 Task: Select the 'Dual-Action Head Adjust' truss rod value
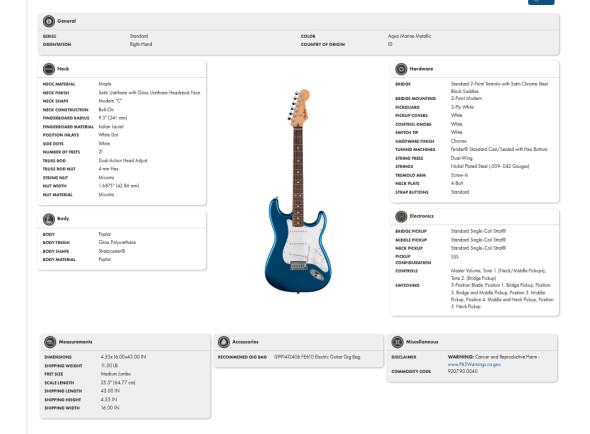tap(123, 160)
